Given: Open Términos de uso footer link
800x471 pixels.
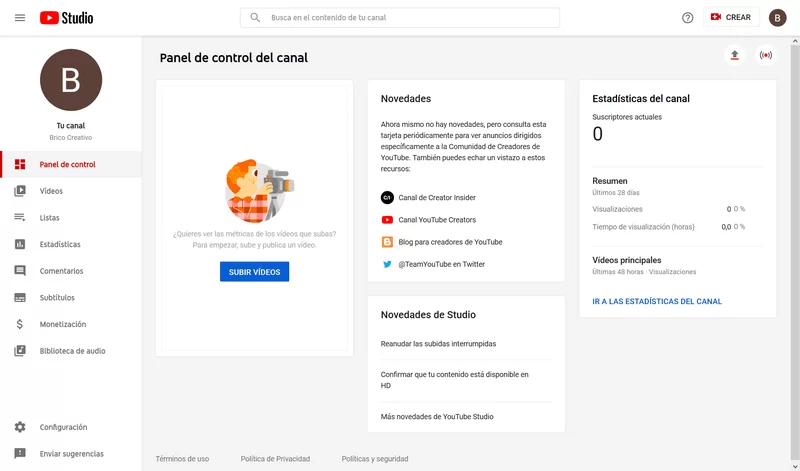Looking at the screenshot, I should pyautogui.click(x=182, y=459).
